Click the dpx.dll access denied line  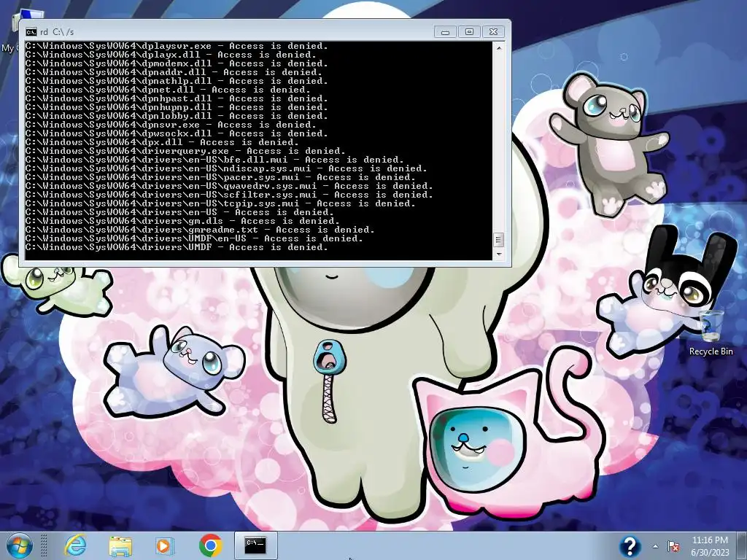(163, 142)
